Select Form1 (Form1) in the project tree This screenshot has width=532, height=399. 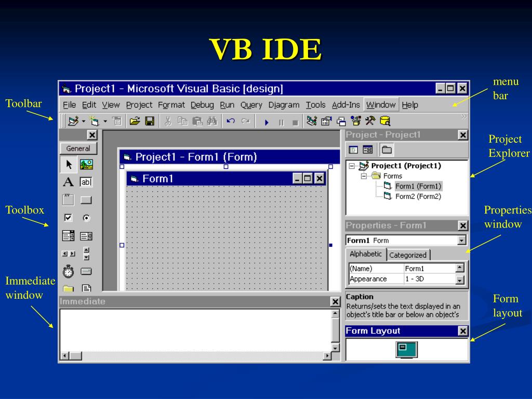pyautogui.click(x=418, y=186)
